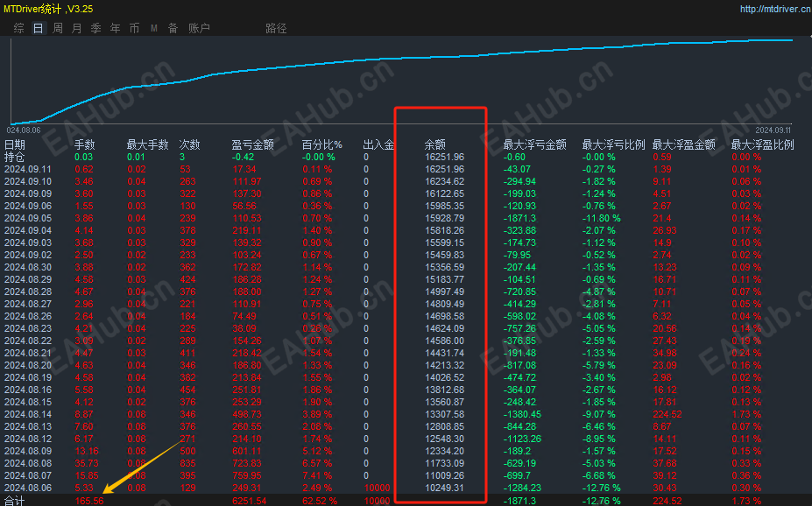812x506 pixels.
Task: Click the 日期 column header
Action: tap(15, 144)
